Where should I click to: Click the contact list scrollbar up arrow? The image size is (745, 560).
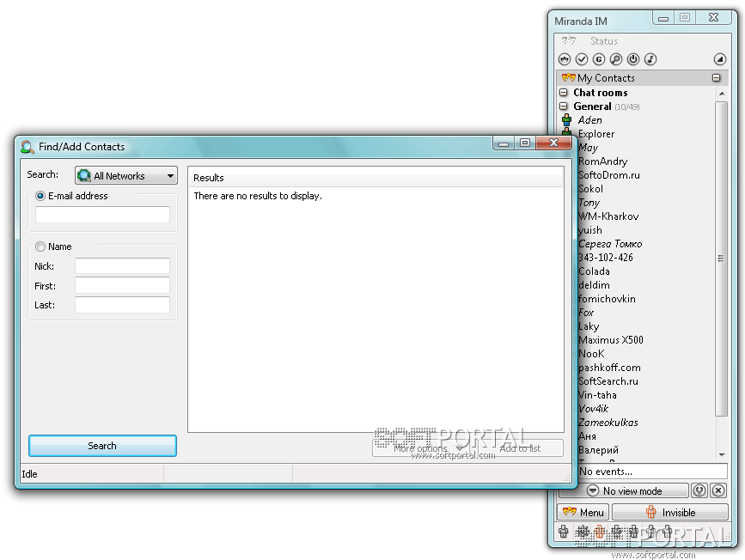722,94
